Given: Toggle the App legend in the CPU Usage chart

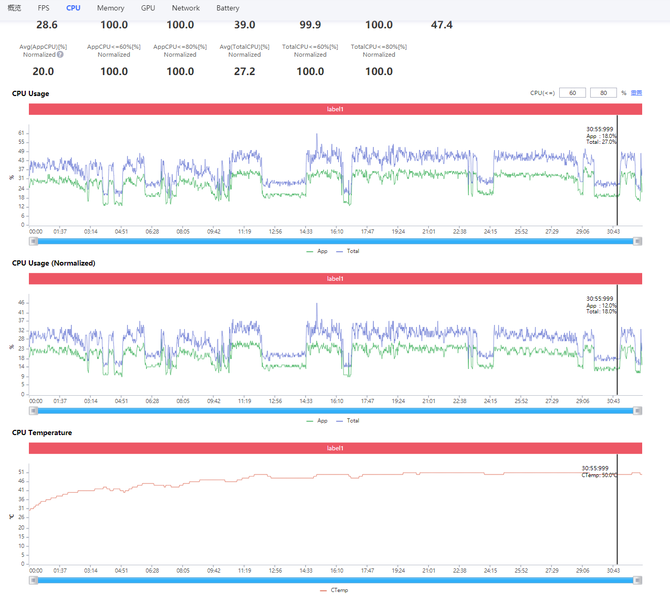Looking at the screenshot, I should coord(318,251).
